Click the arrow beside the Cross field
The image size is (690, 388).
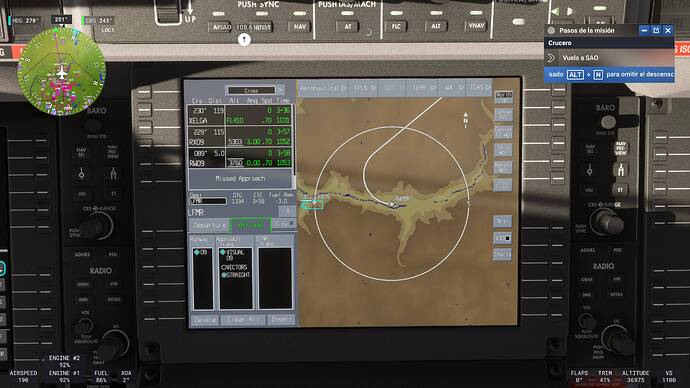coord(280,90)
